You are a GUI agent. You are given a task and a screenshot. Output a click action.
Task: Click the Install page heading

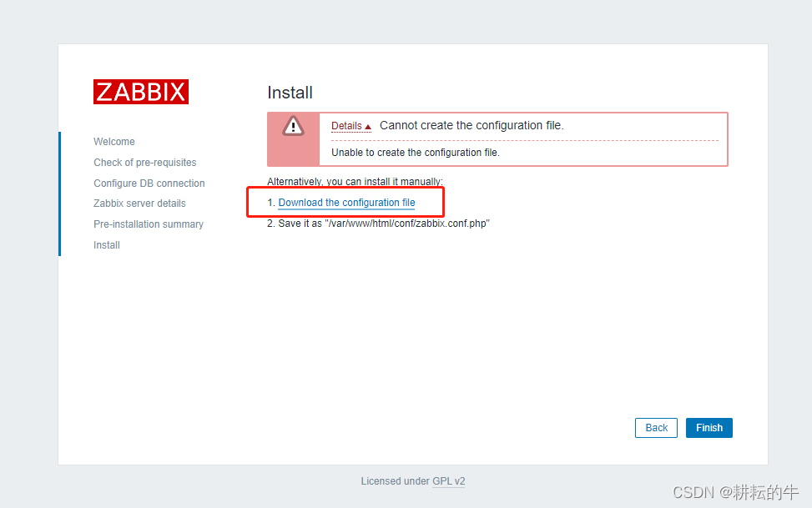coord(290,93)
